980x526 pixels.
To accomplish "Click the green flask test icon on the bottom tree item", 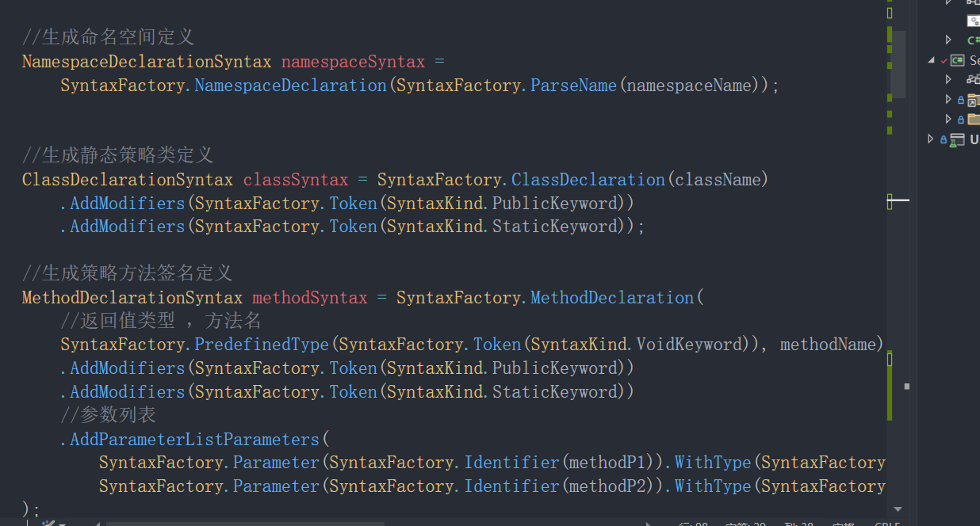I will (x=953, y=142).
